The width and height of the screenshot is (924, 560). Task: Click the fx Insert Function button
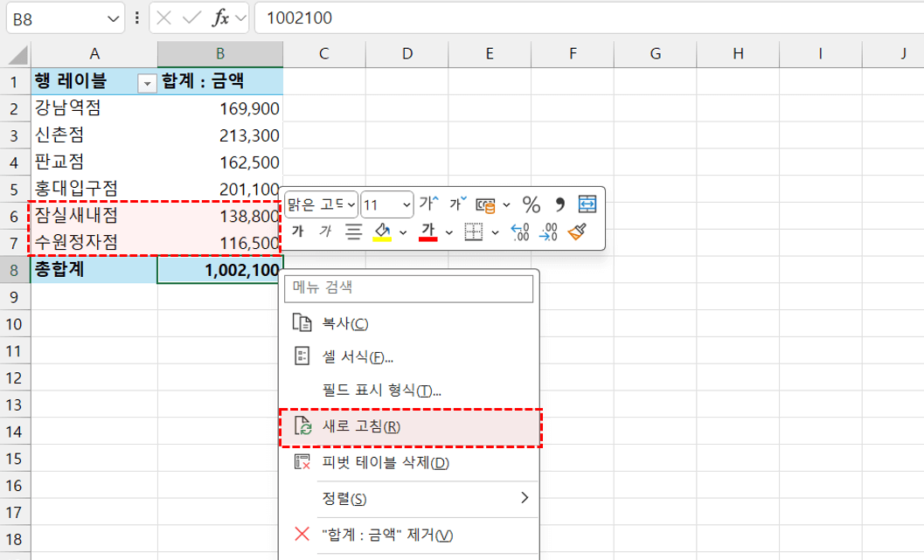click(x=222, y=17)
